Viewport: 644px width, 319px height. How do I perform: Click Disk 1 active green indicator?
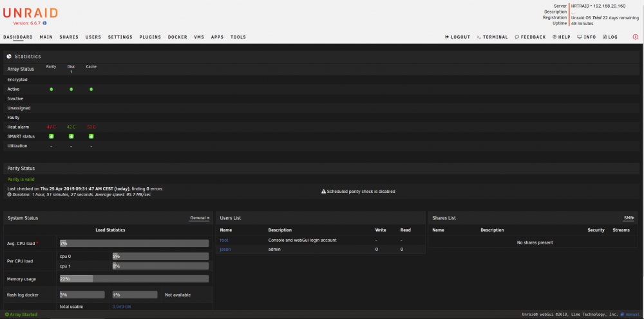71,89
